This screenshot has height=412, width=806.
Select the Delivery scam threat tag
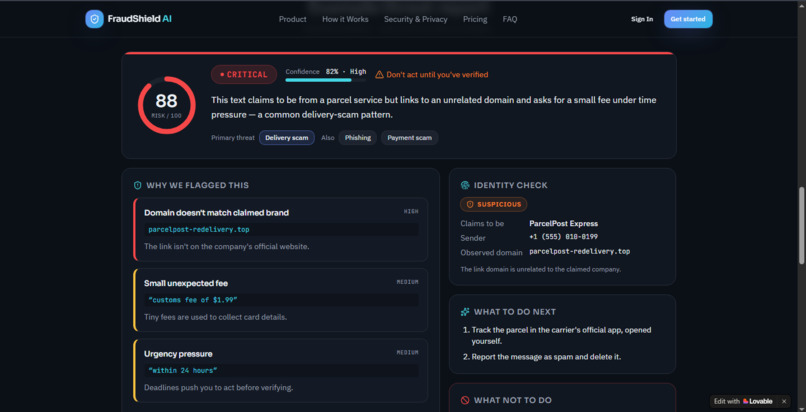(x=287, y=138)
